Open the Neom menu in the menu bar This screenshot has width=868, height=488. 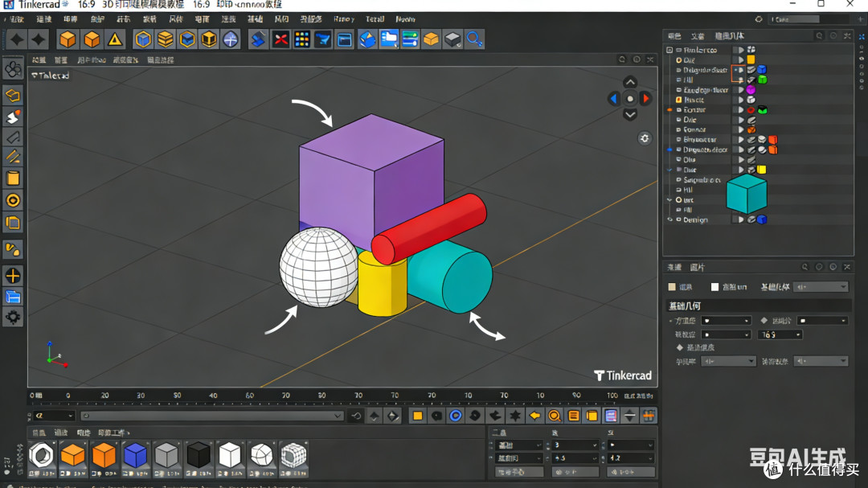405,18
